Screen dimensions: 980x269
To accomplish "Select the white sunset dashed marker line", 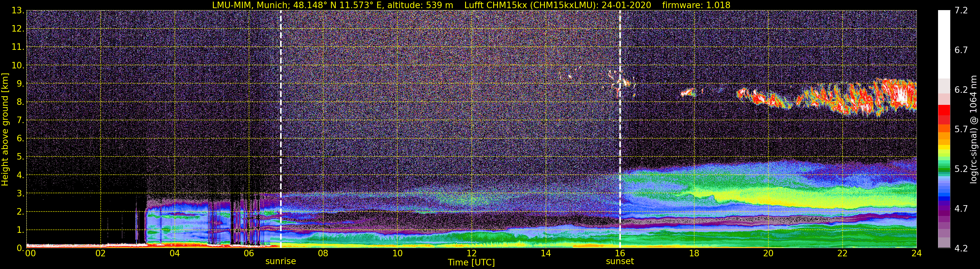I will coord(620,129).
